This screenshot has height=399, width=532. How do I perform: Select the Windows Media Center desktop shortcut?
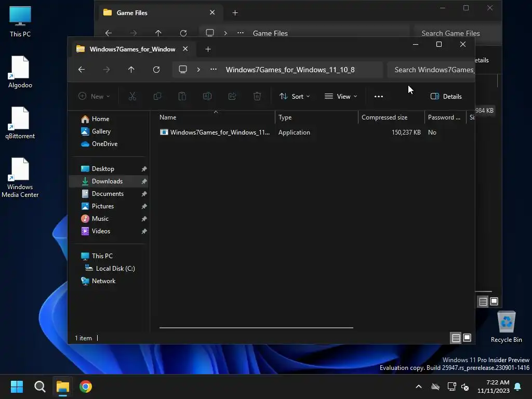coord(20,178)
